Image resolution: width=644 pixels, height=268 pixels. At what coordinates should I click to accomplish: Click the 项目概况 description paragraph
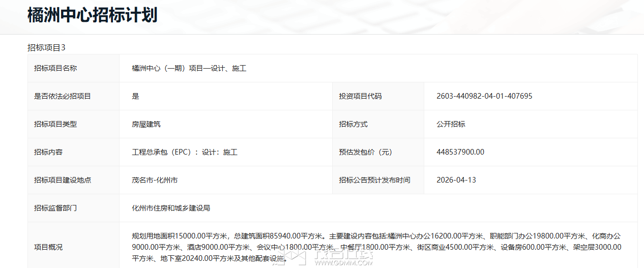376,247
